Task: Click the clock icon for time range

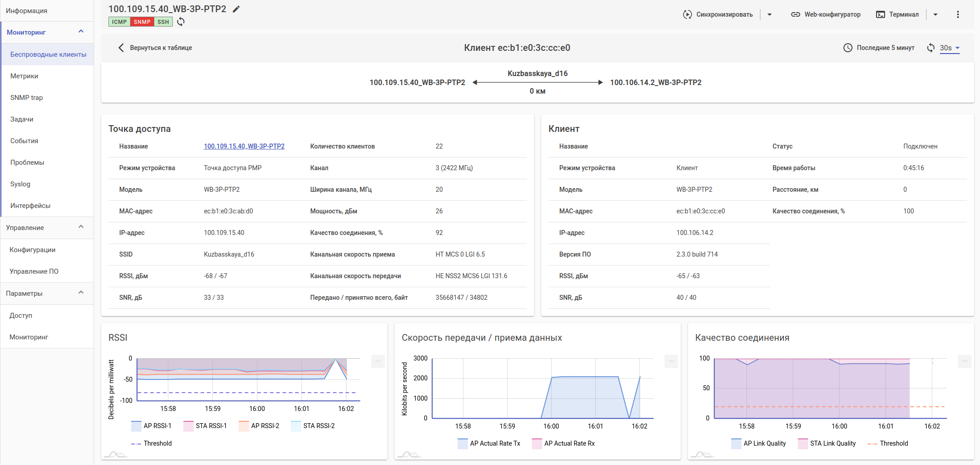Action: click(x=848, y=48)
